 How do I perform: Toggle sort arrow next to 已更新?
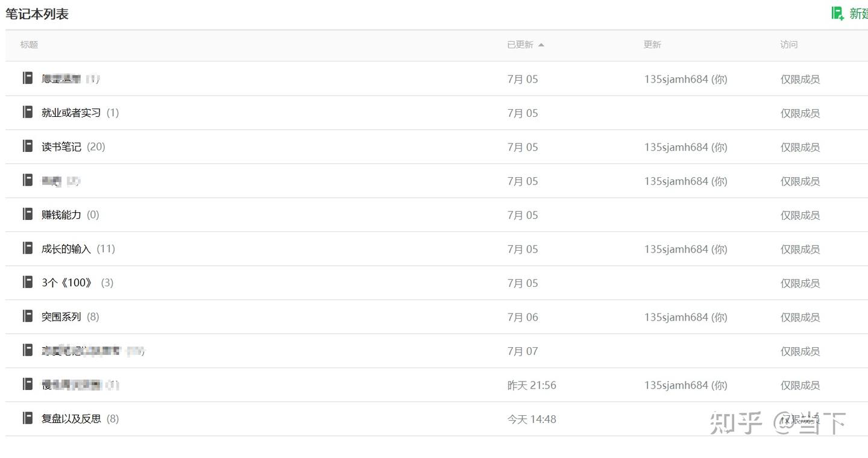(541, 45)
